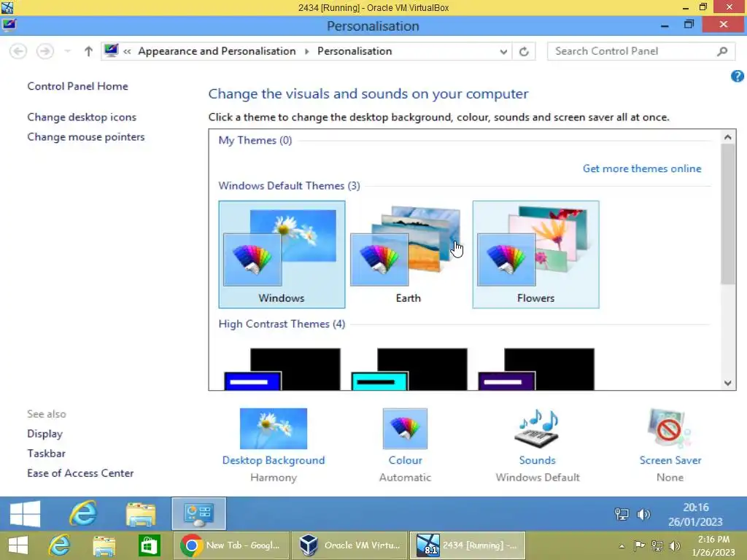Open File Explorer in guest taskbar
The height and width of the screenshot is (560, 747).
point(141,513)
